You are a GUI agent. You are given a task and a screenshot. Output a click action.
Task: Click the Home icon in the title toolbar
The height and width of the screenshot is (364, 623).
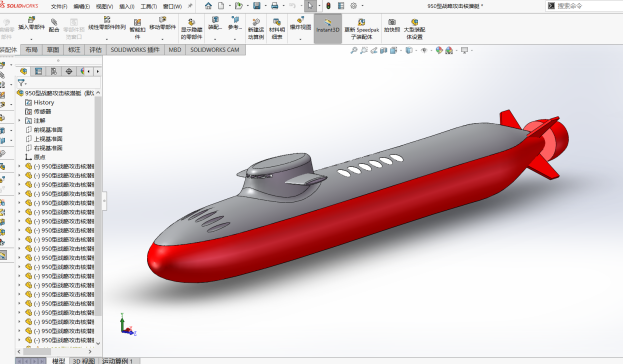(208, 6)
